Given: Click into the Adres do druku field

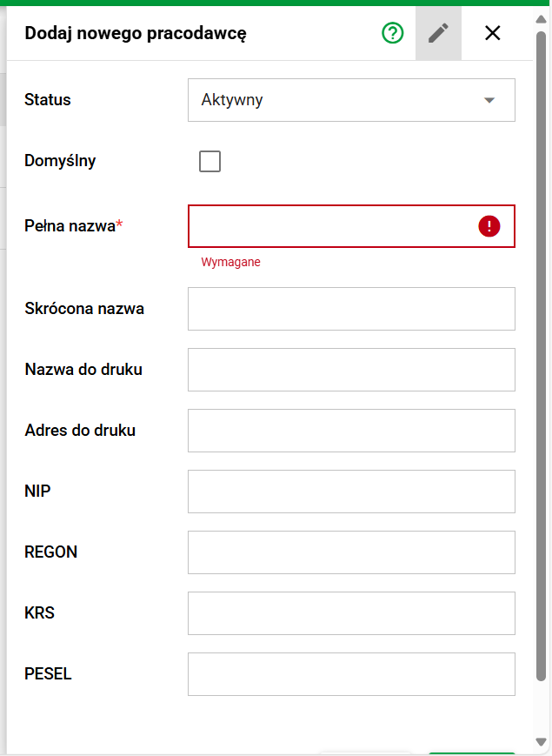Looking at the screenshot, I should tap(351, 431).
